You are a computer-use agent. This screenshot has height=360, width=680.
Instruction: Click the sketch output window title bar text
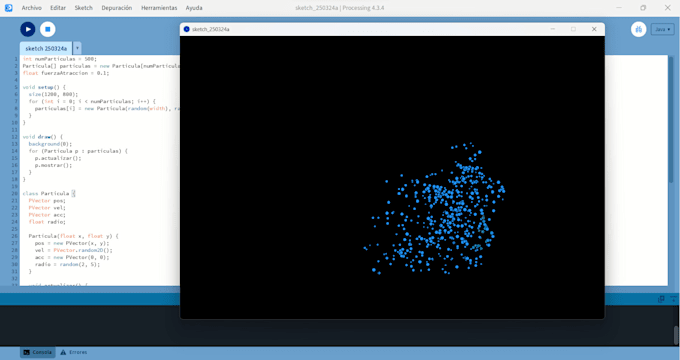(211, 29)
